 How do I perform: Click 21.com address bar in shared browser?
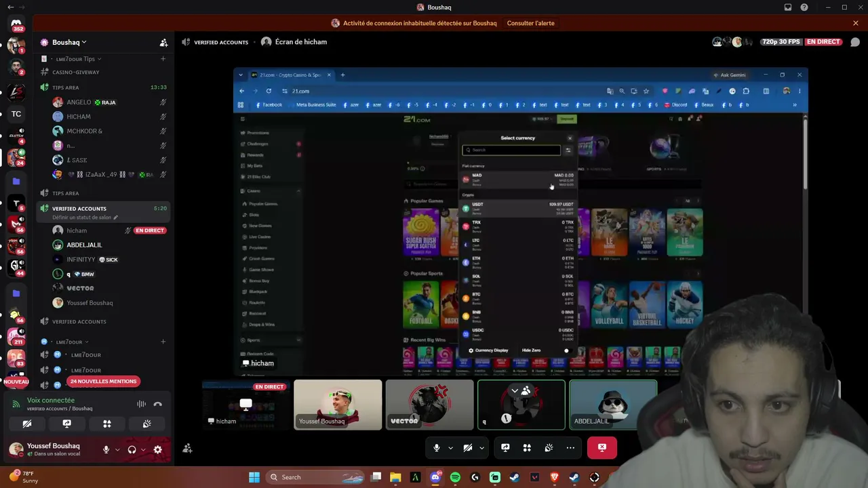[441, 91]
